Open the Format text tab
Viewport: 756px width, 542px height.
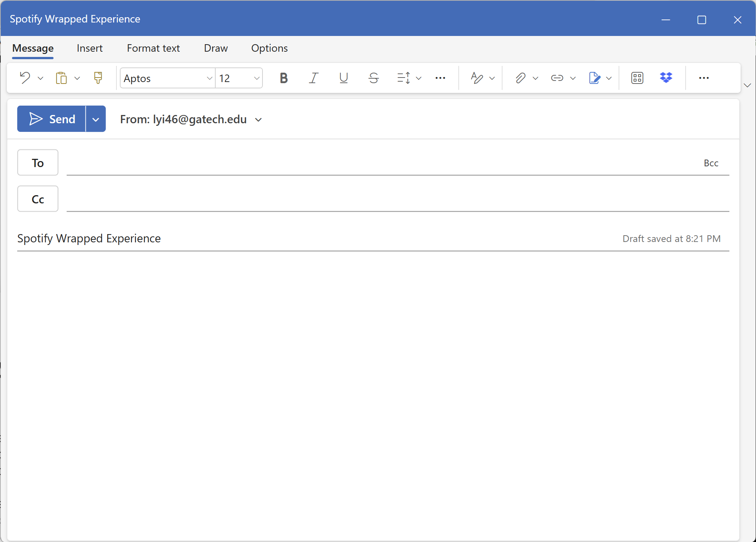(153, 48)
